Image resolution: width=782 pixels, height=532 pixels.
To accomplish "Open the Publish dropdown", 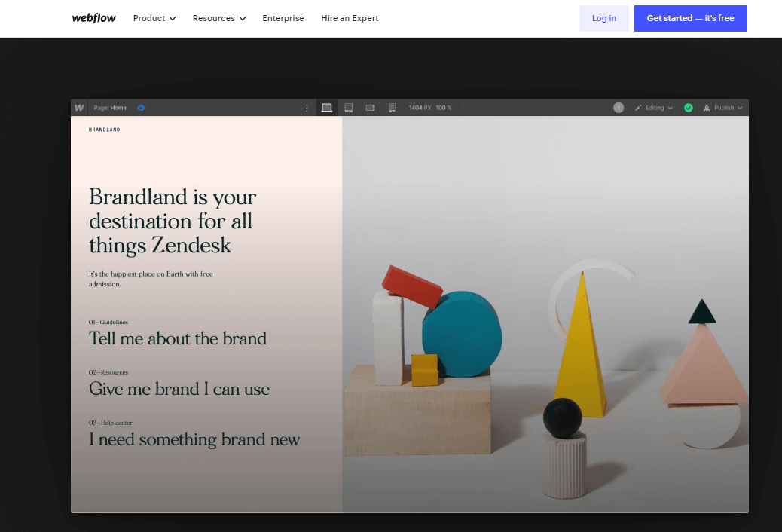I will point(722,108).
